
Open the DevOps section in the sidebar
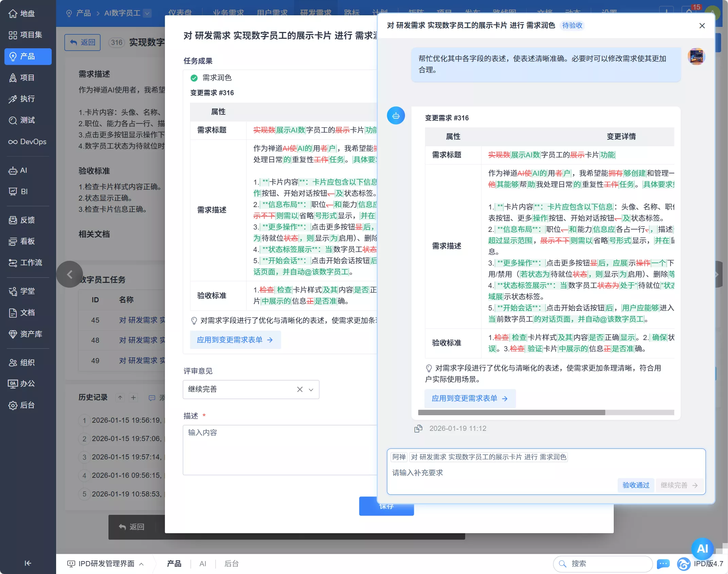pyautogui.click(x=28, y=141)
